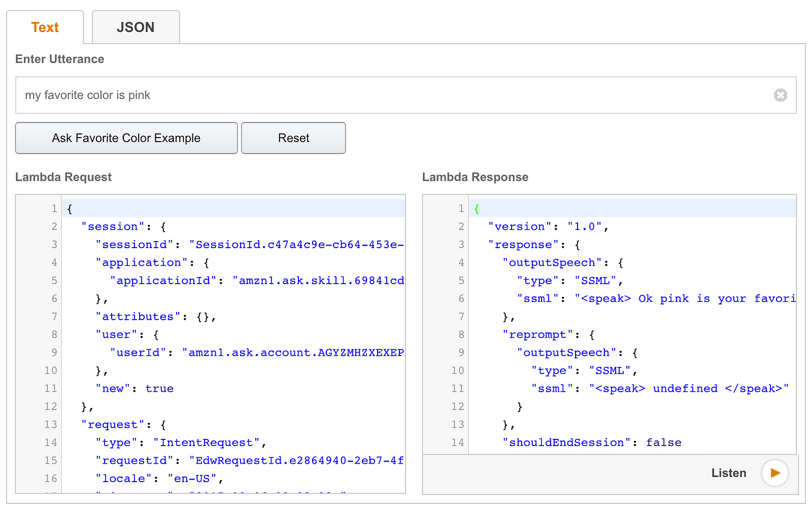Click line 1 in Lambda Request
812x512 pixels.
pos(233,209)
